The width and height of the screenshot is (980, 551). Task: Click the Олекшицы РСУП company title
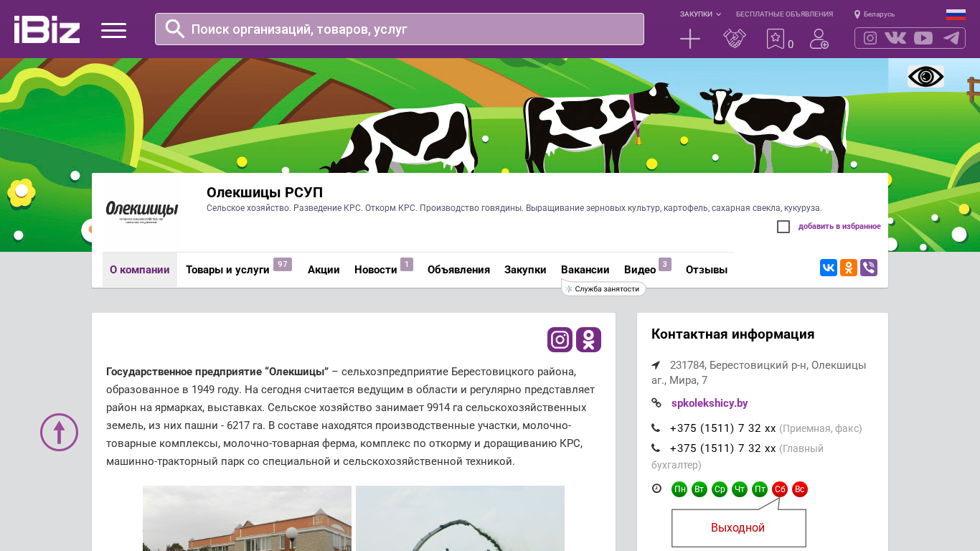point(265,192)
